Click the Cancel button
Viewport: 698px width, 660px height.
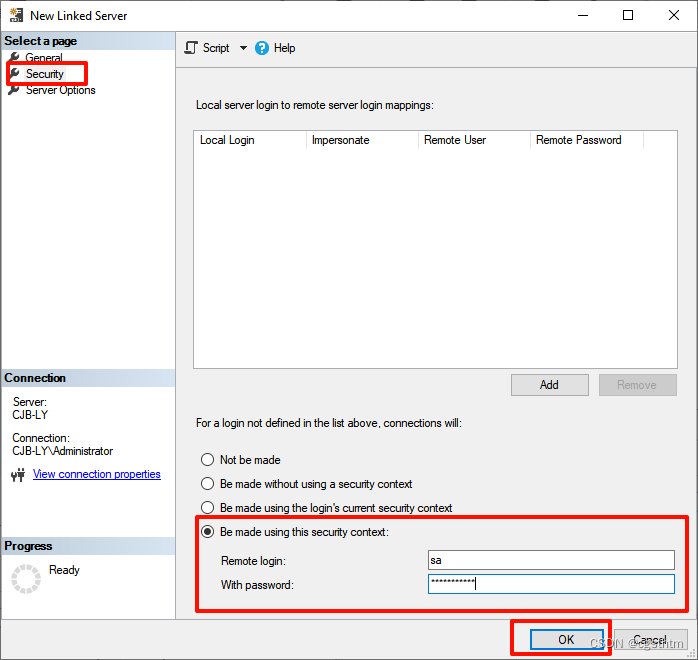650,640
